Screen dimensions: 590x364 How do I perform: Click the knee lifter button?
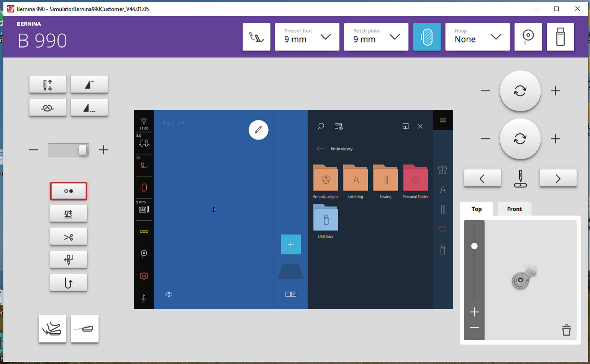click(x=52, y=329)
